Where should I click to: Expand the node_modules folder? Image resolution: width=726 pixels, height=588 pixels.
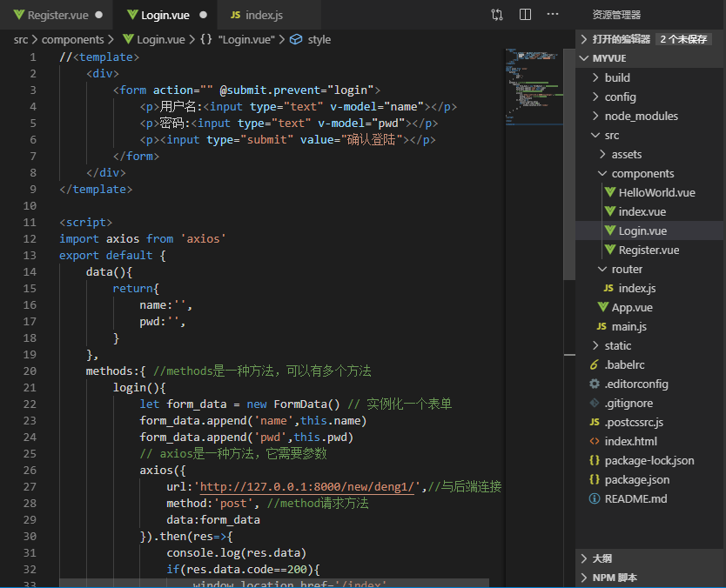[641, 116]
